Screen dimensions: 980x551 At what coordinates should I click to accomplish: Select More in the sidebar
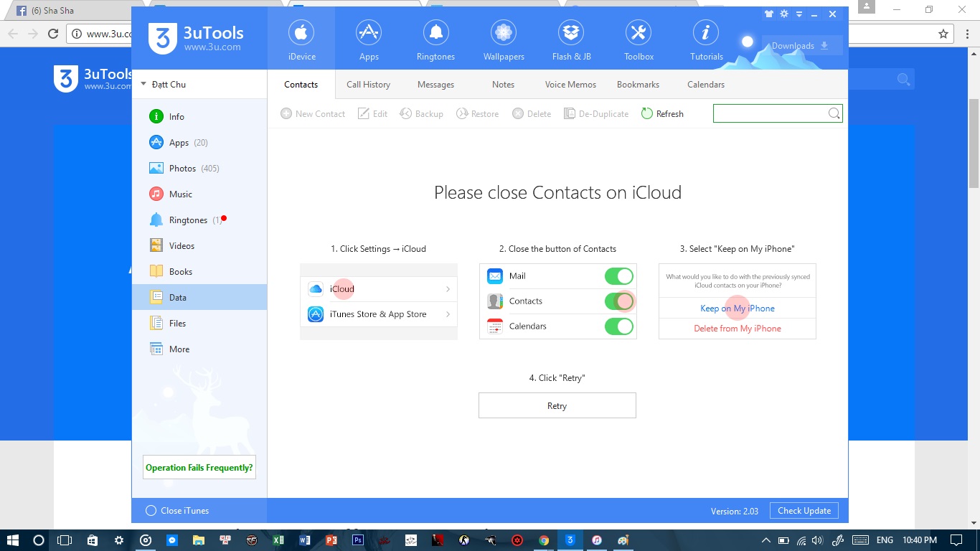tap(199, 349)
